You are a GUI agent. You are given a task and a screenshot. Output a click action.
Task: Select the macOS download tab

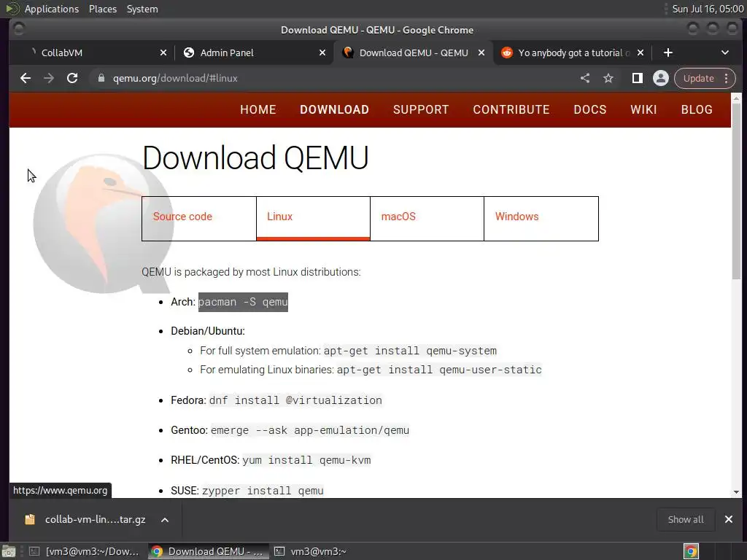coord(427,219)
